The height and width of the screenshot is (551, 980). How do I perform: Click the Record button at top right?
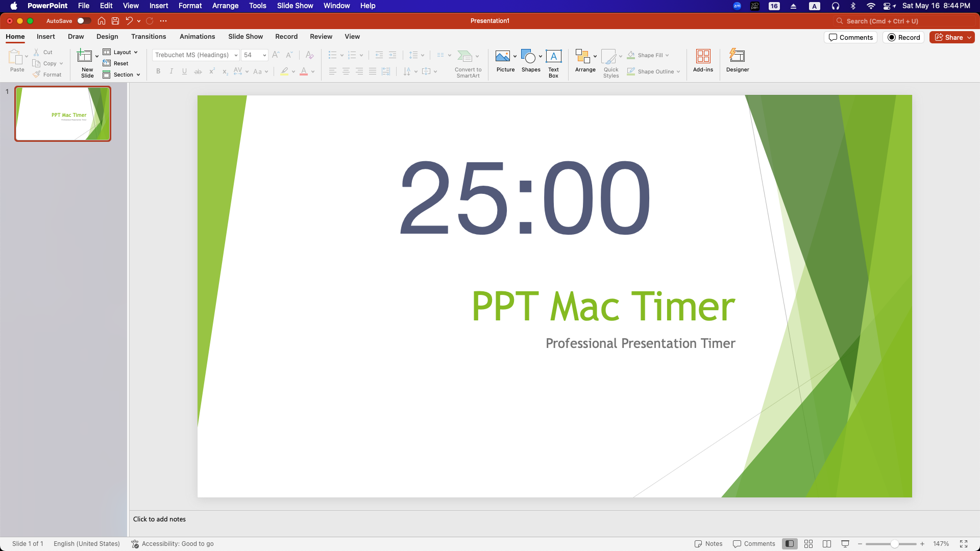[903, 37]
